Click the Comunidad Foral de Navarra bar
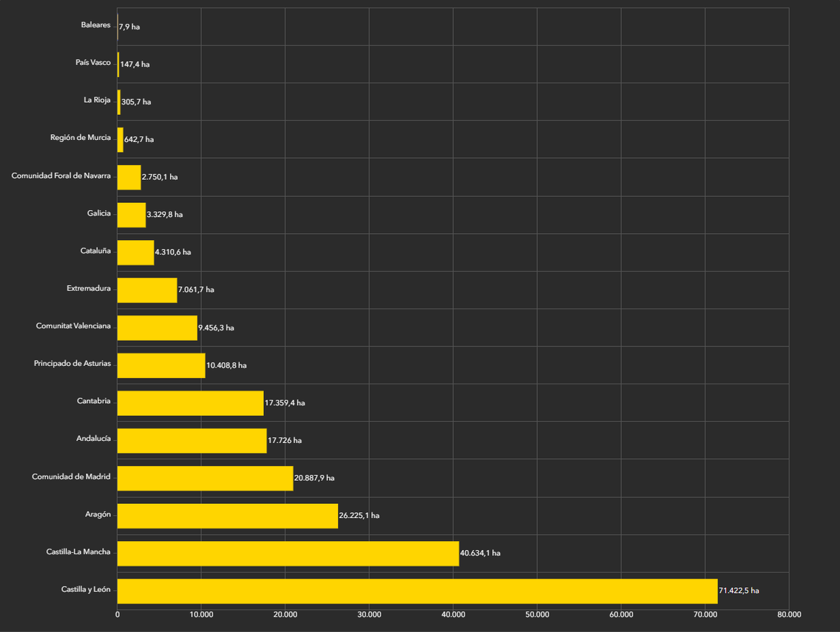The height and width of the screenshot is (632, 840). [x=129, y=177]
